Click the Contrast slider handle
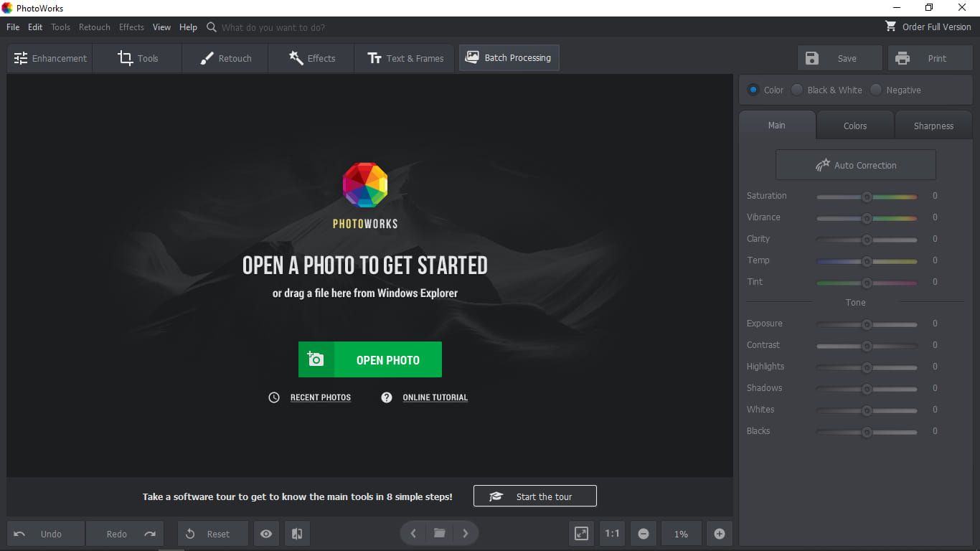980x551 pixels. pos(867,346)
